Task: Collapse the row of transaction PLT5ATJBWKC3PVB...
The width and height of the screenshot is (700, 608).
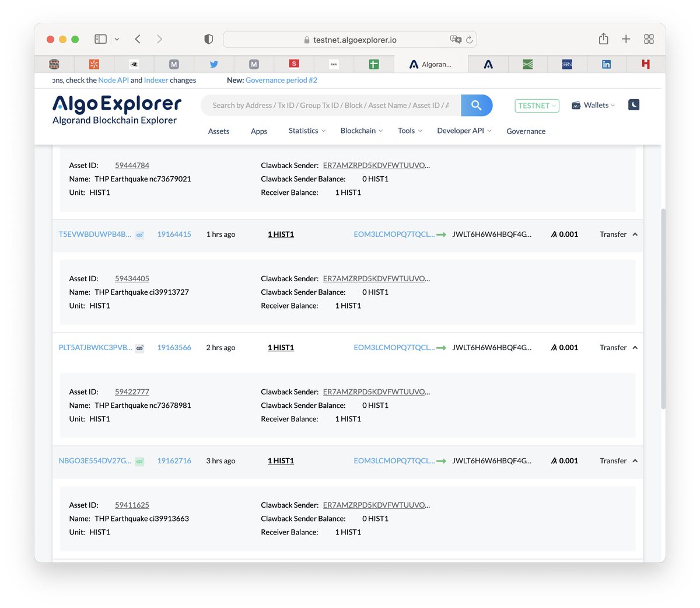Action: tap(635, 347)
